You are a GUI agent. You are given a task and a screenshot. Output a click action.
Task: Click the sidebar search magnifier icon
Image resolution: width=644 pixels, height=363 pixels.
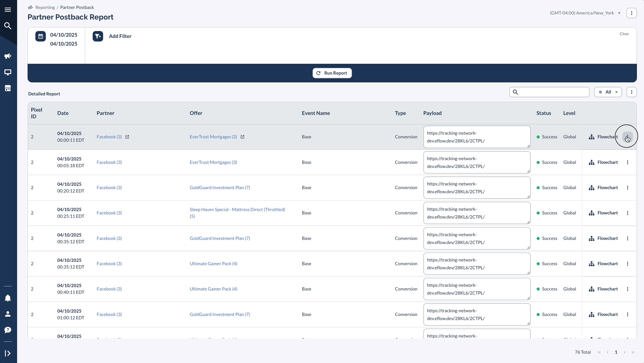click(x=8, y=26)
